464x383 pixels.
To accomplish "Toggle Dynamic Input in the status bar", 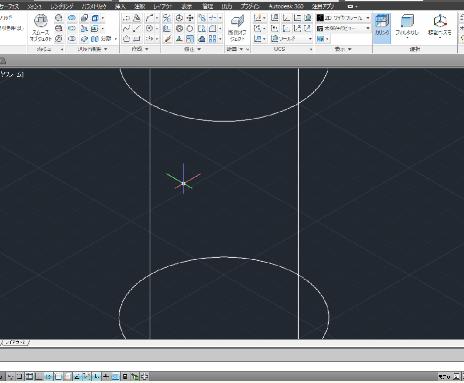I will 96,377.
